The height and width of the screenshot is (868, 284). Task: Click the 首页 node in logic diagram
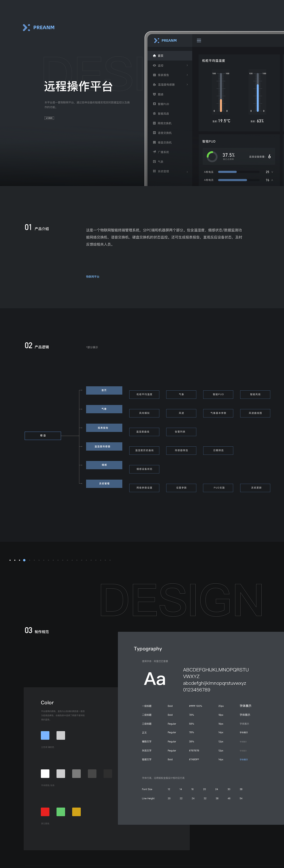click(104, 390)
